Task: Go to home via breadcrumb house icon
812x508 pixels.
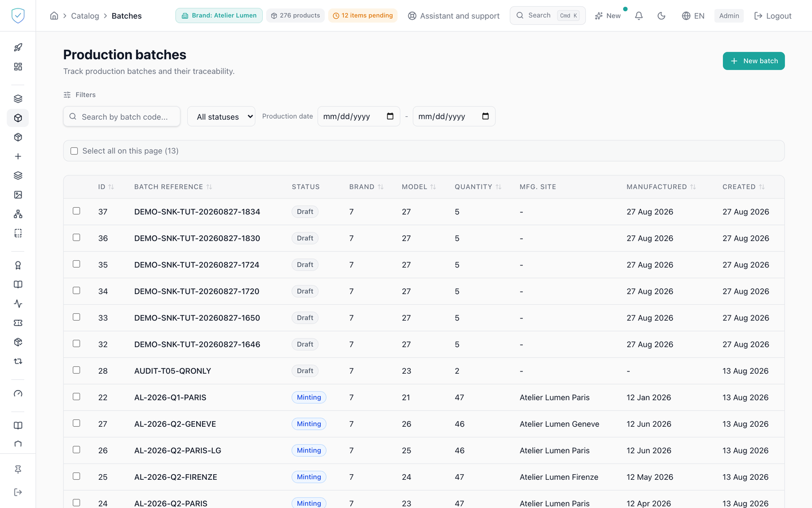Action: coord(54,16)
